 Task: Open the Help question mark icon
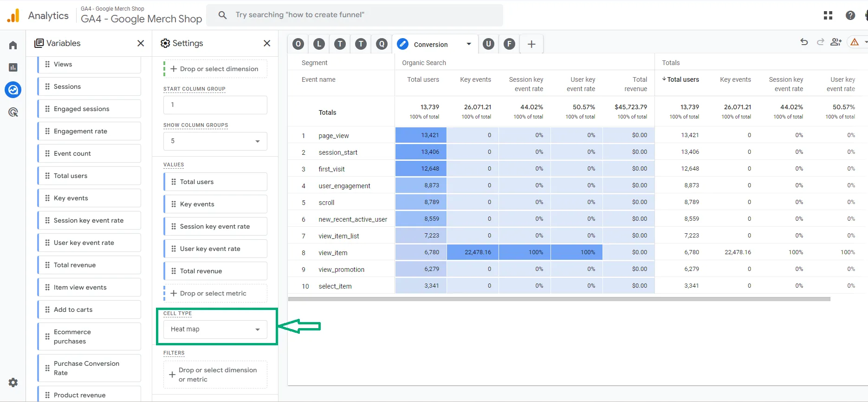[x=850, y=15]
